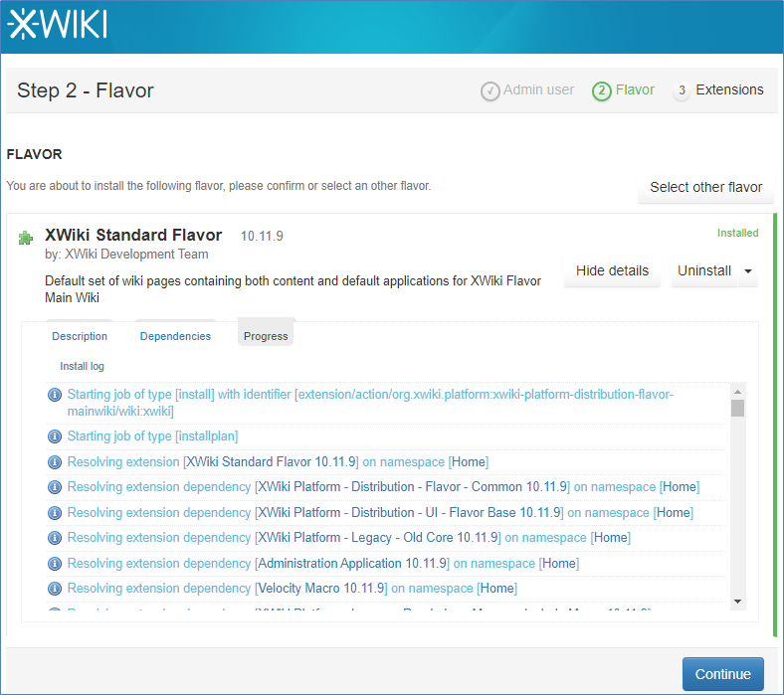This screenshot has width=784, height=695.
Task: Click the install log scrollbar thumb
Action: (737, 409)
